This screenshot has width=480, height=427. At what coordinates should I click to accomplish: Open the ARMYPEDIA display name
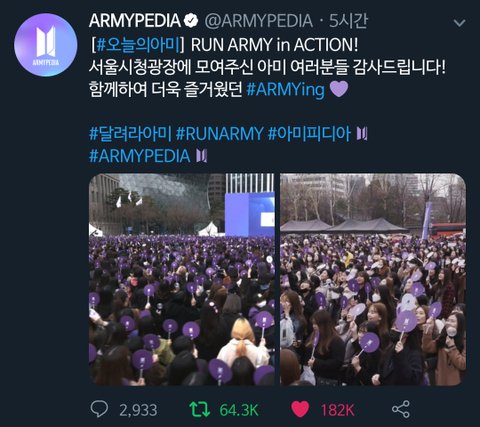click(x=135, y=21)
